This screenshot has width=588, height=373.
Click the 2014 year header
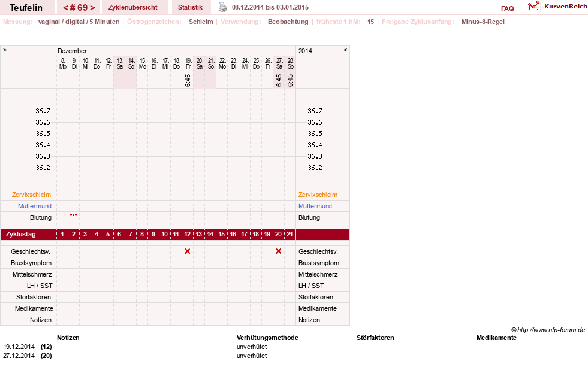pyautogui.click(x=305, y=51)
